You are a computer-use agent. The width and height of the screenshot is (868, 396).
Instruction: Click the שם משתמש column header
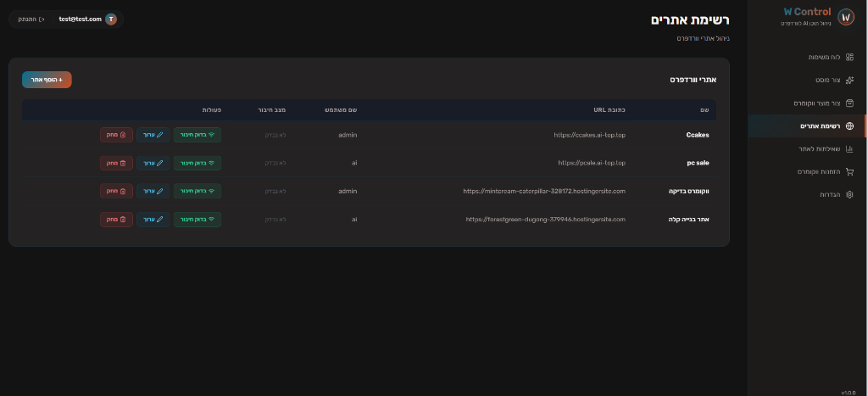coord(341,110)
